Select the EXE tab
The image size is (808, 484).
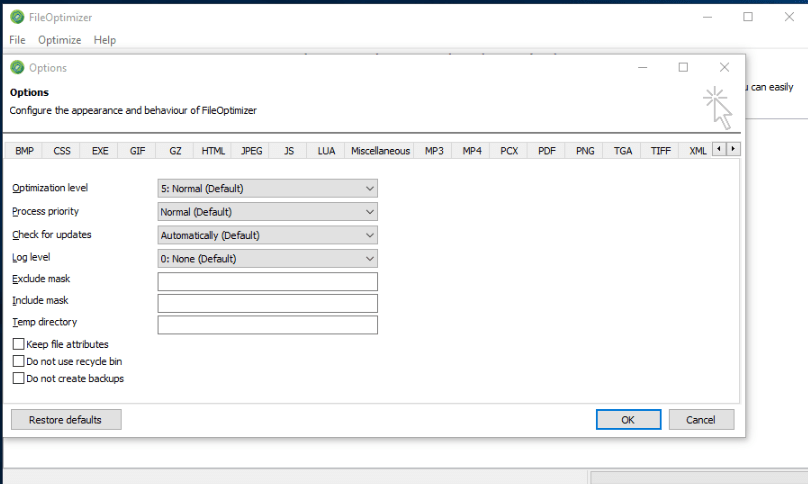point(100,151)
